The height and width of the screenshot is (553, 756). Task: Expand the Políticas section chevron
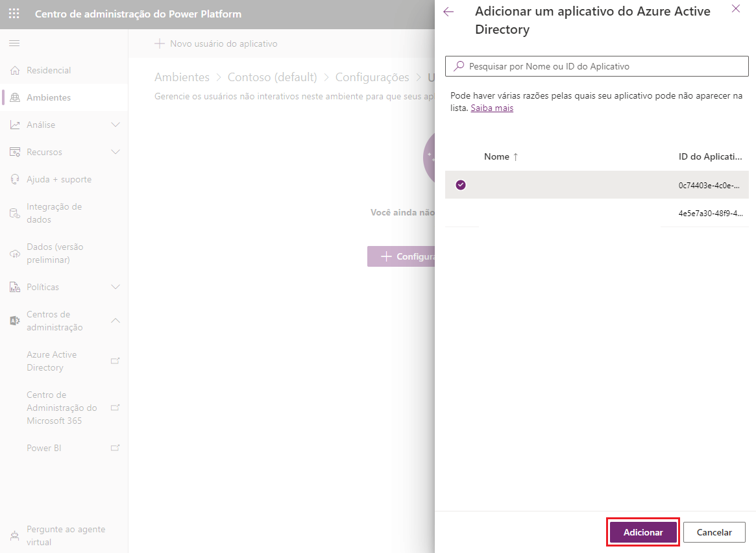[x=116, y=287]
